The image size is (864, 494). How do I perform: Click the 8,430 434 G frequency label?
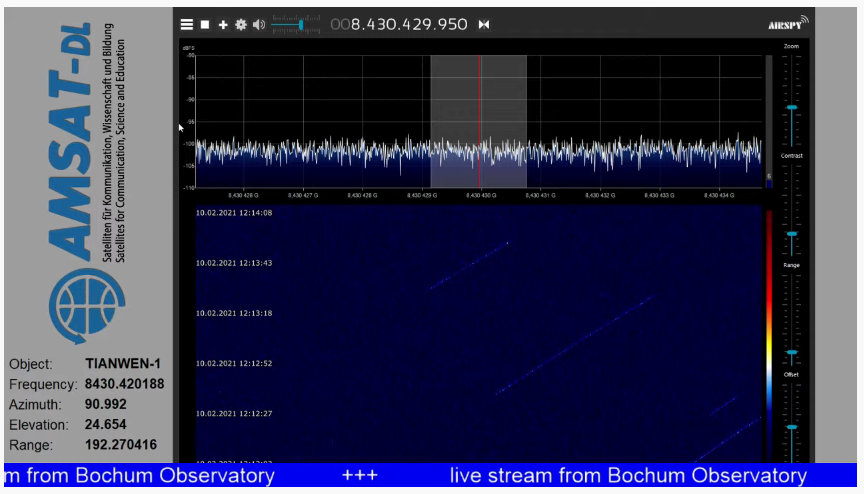(719, 195)
